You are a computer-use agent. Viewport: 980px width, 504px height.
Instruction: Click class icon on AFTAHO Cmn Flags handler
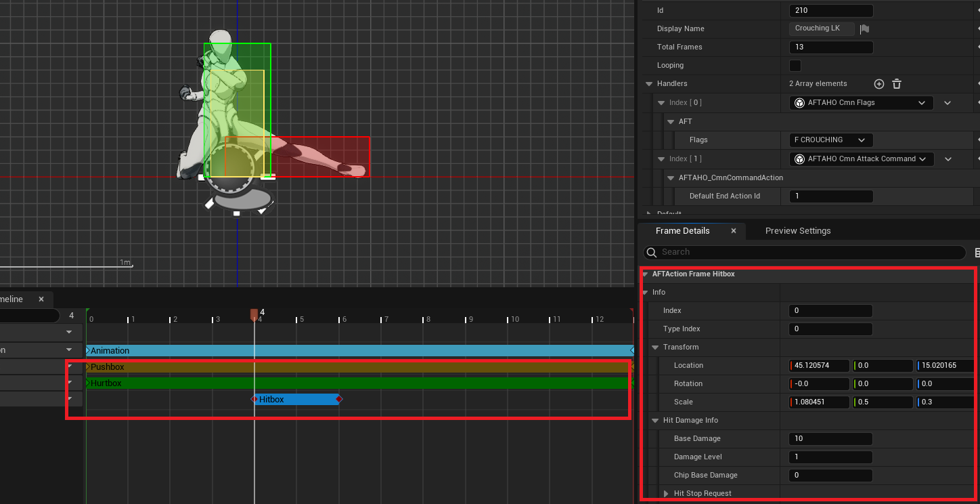click(x=799, y=102)
